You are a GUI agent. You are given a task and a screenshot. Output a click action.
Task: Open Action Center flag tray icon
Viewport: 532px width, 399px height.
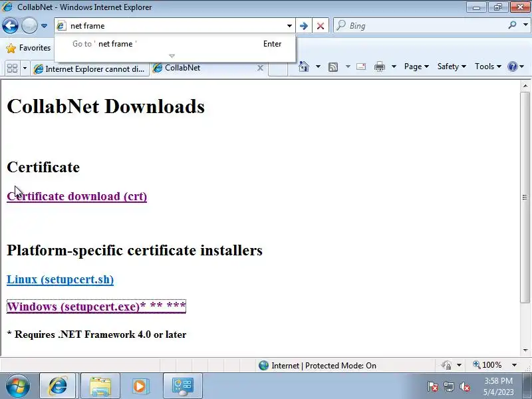pos(433,386)
